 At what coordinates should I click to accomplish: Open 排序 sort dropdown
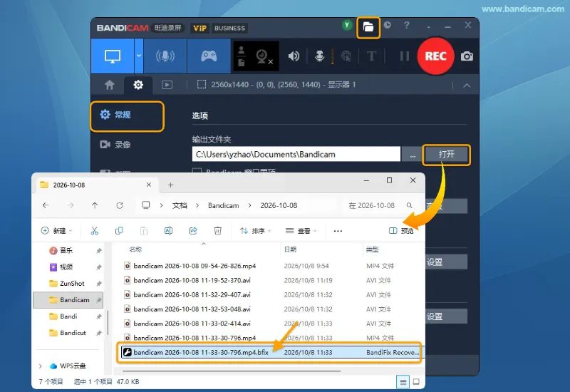(x=255, y=231)
